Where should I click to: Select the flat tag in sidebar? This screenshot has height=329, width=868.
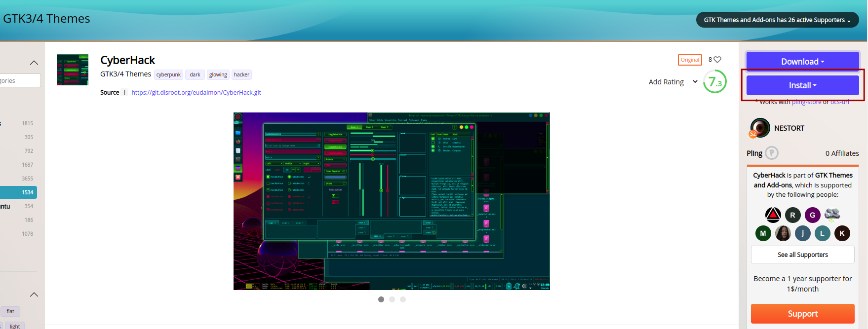(x=10, y=312)
